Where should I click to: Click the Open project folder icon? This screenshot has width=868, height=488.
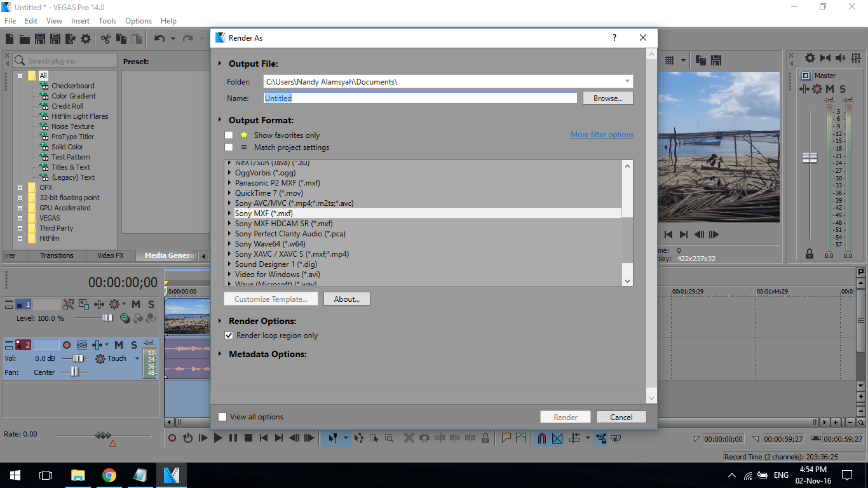(x=25, y=39)
